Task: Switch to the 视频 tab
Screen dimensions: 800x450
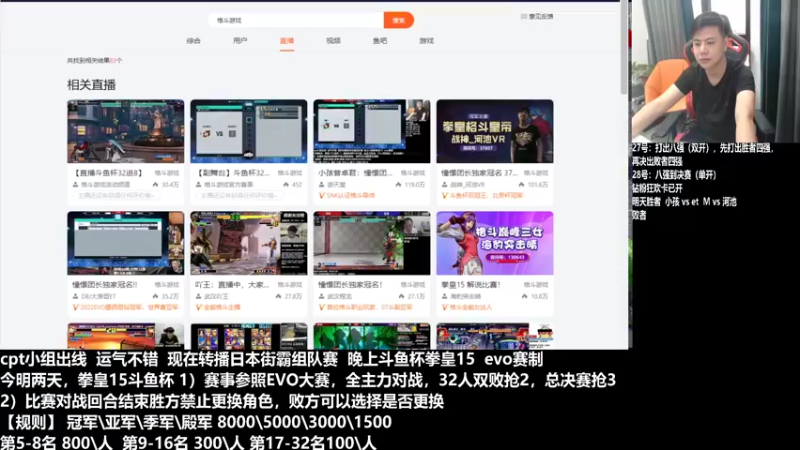Action: click(x=333, y=41)
